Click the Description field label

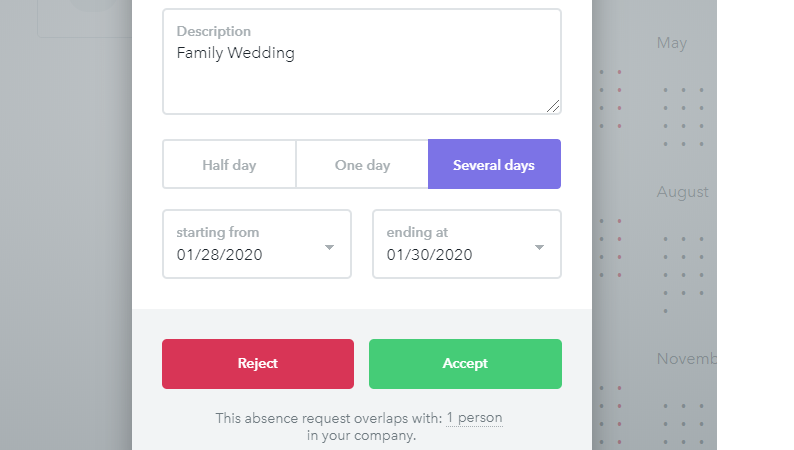pyautogui.click(x=213, y=31)
